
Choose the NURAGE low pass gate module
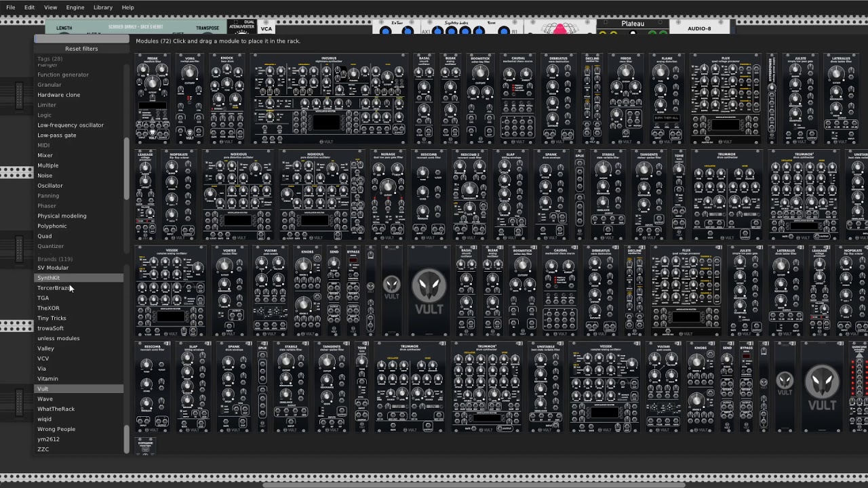tap(388, 195)
